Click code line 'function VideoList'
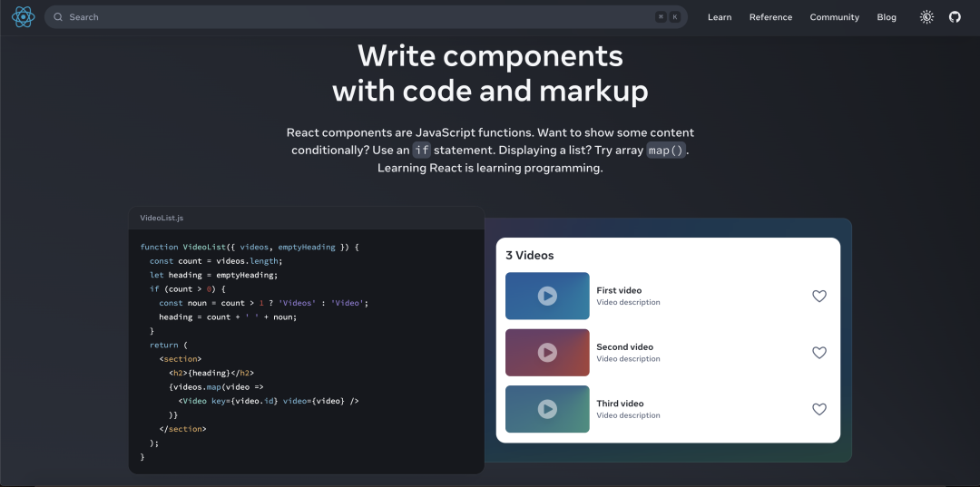 click(250, 248)
